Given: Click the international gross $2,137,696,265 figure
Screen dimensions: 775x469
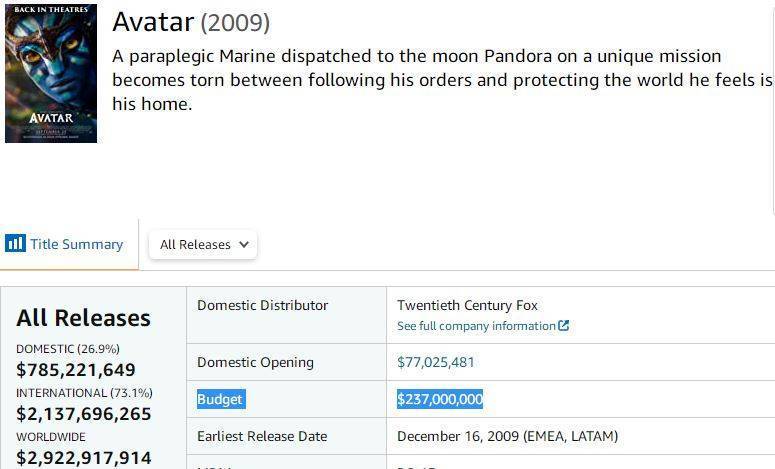Looking at the screenshot, I should pyautogui.click(x=84, y=414).
